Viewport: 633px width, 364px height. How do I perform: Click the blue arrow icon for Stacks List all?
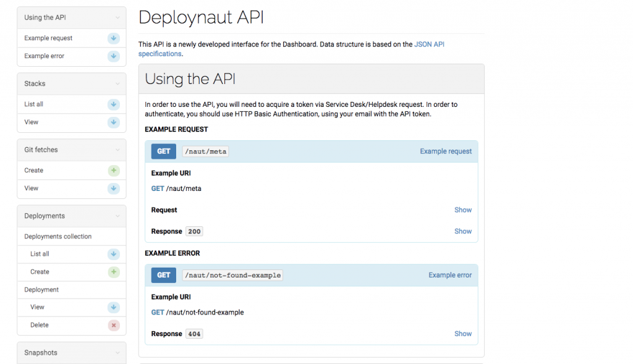tap(113, 104)
